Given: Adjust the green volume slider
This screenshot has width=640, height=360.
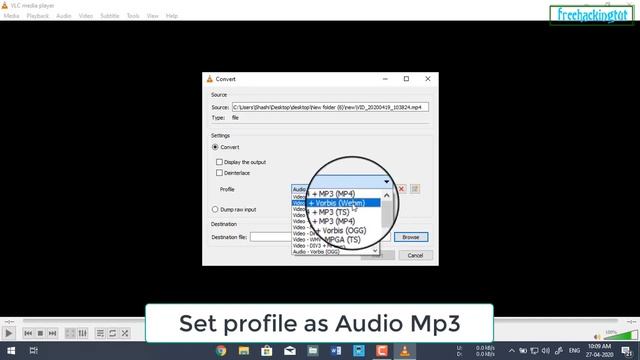Looking at the screenshot, I should (x=620, y=335).
